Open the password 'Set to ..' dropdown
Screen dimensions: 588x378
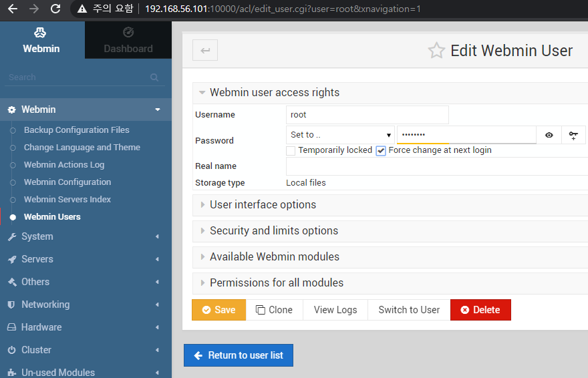coord(340,135)
